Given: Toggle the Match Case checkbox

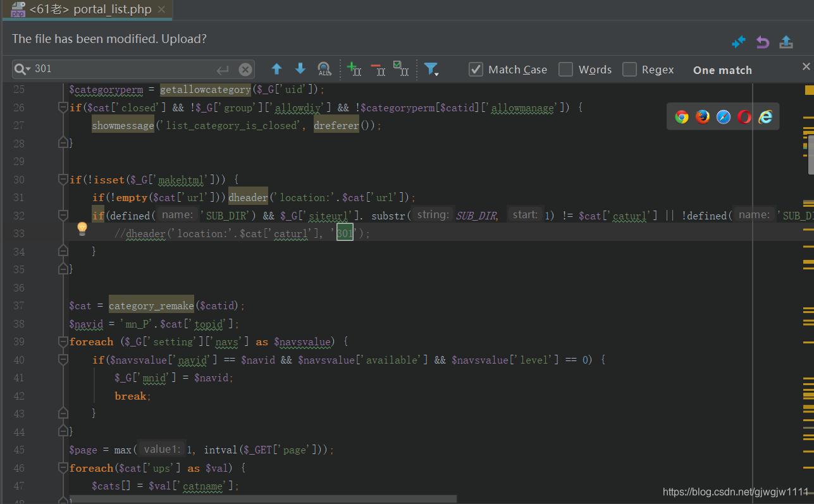Looking at the screenshot, I should coord(476,70).
